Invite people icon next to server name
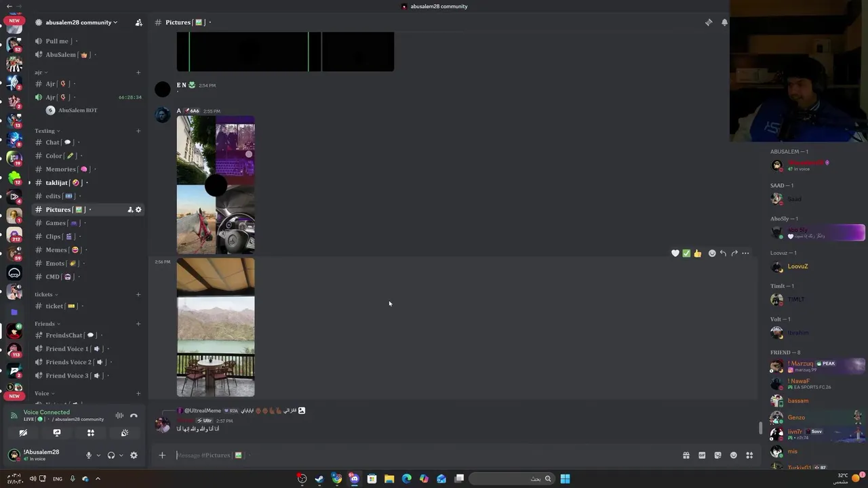 click(139, 22)
